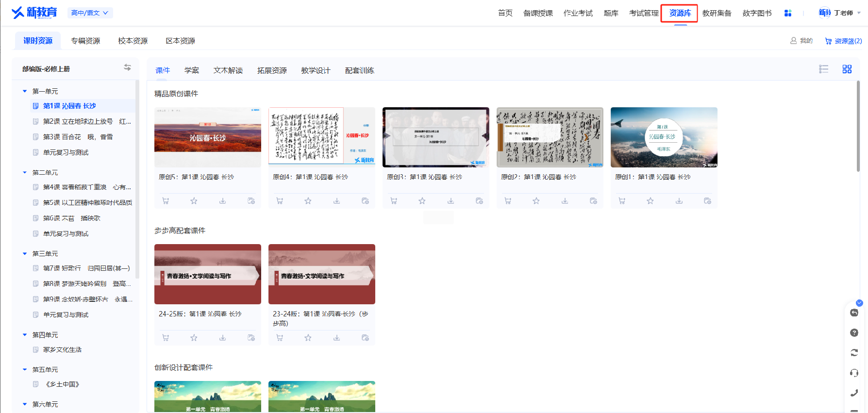Switch to 学案 tab
This screenshot has height=413, width=868.
coord(192,70)
